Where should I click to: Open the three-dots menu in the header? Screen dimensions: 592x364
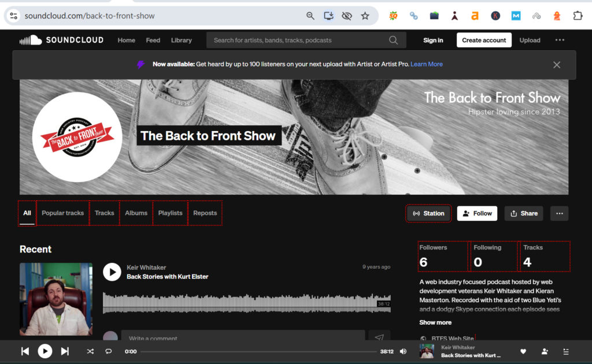[560, 40]
